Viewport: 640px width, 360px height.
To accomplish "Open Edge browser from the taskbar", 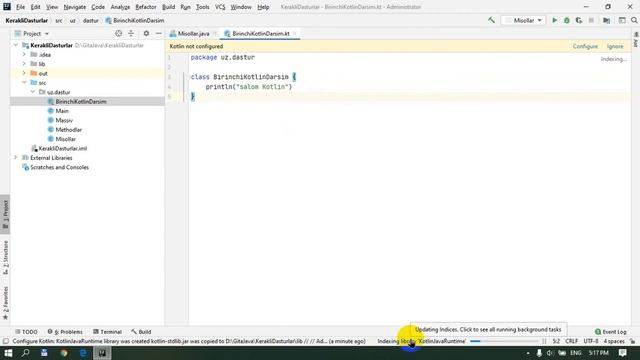I will point(83,353).
